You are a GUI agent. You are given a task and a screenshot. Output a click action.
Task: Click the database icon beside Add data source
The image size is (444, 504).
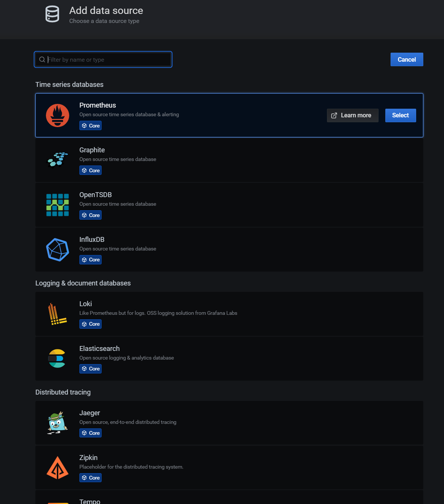point(52,14)
